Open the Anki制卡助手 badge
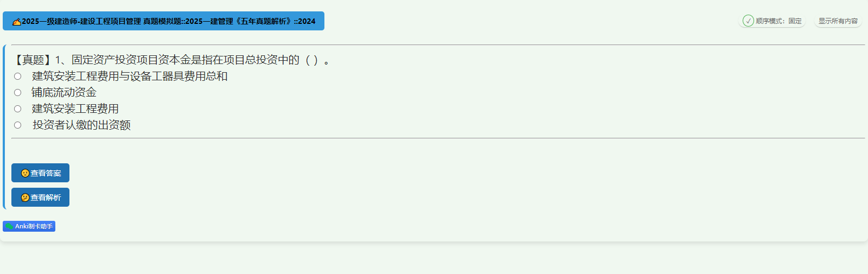The height and width of the screenshot is (274, 868). click(29, 226)
